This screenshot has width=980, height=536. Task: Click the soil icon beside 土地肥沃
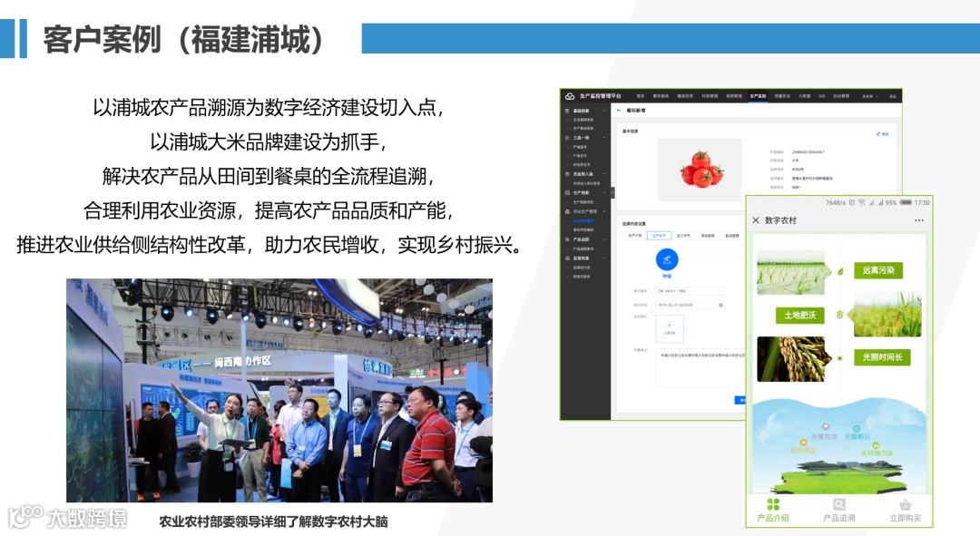tap(840, 314)
